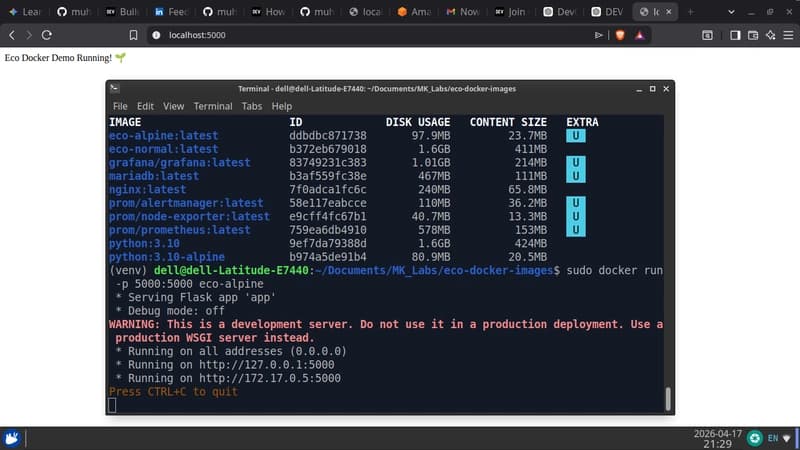Open the Leo AI sparkle icon
Viewport: 800px width, 450px height.
tap(770, 35)
